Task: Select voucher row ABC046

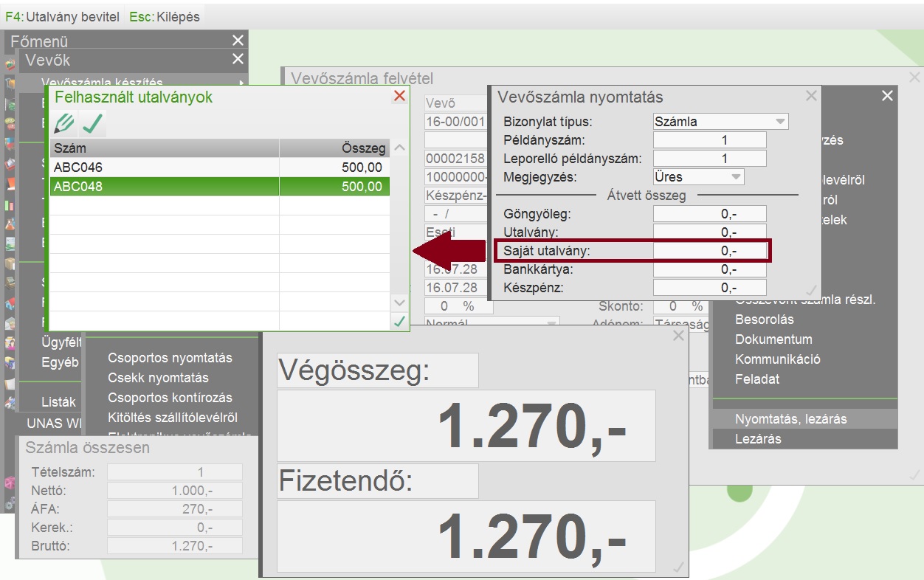Action: click(219, 168)
